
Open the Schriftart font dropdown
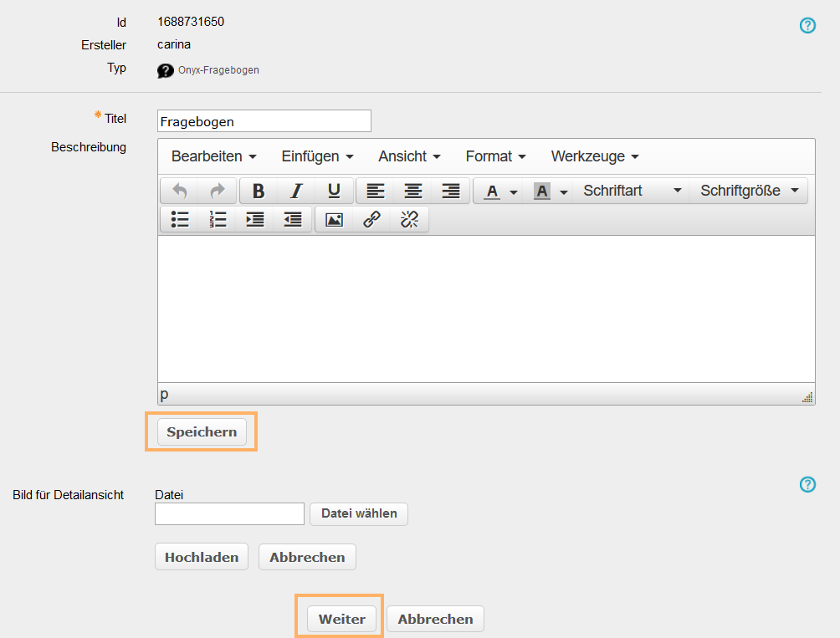(x=633, y=191)
